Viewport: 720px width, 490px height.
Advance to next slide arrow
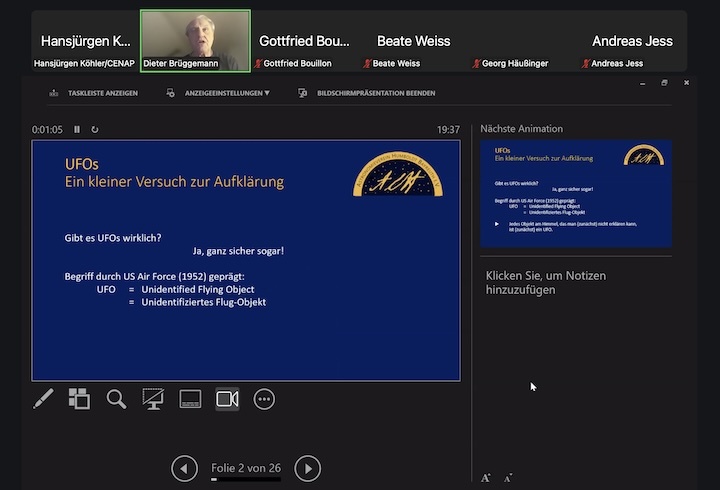308,467
